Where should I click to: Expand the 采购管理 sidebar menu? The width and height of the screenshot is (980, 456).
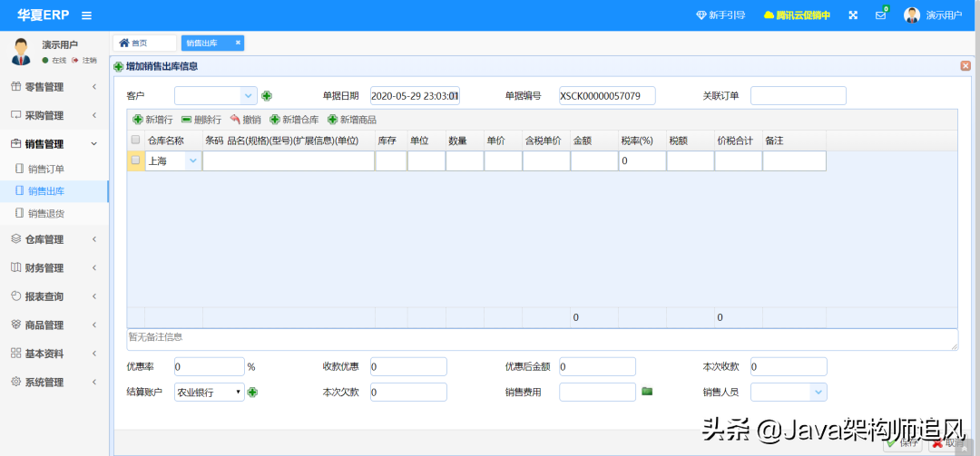pos(54,115)
